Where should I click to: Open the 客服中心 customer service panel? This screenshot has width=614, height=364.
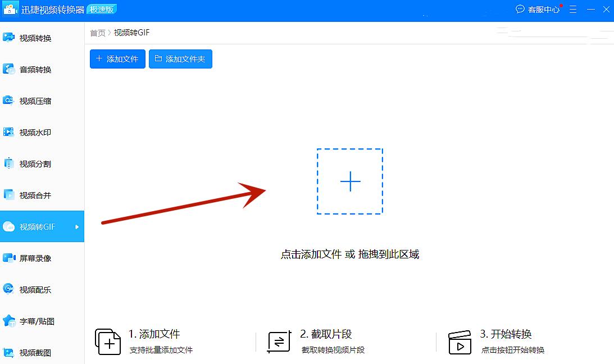click(538, 9)
